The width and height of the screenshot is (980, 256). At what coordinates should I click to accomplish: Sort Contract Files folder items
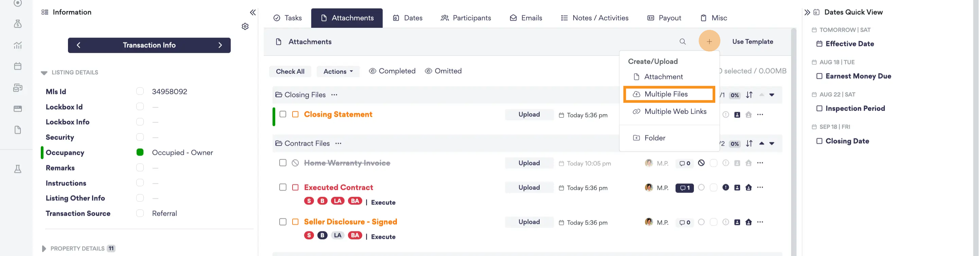pos(749,143)
